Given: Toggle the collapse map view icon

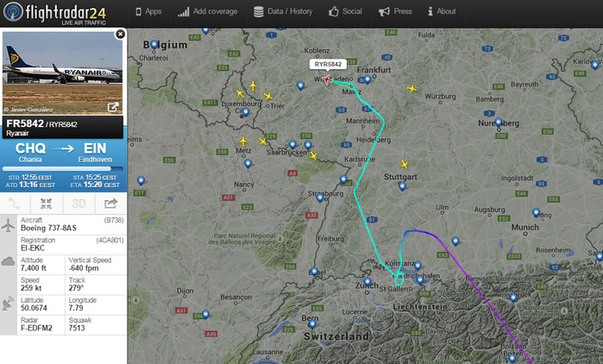Looking at the screenshot, I should click(x=46, y=204).
